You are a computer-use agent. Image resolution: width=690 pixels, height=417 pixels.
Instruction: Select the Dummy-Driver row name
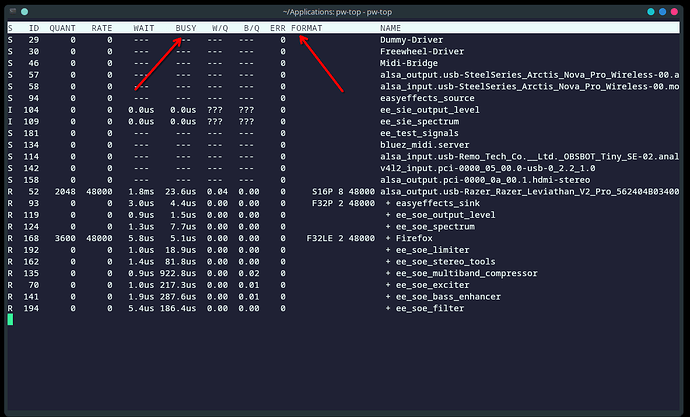pos(411,40)
